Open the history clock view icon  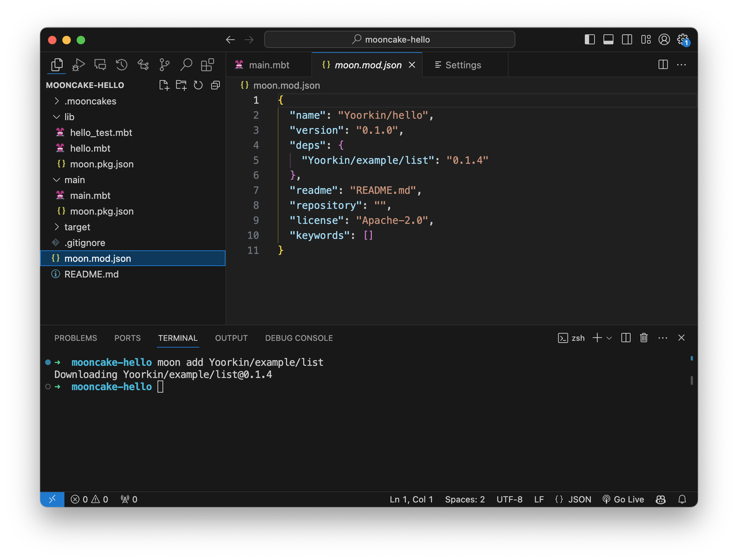(x=122, y=65)
